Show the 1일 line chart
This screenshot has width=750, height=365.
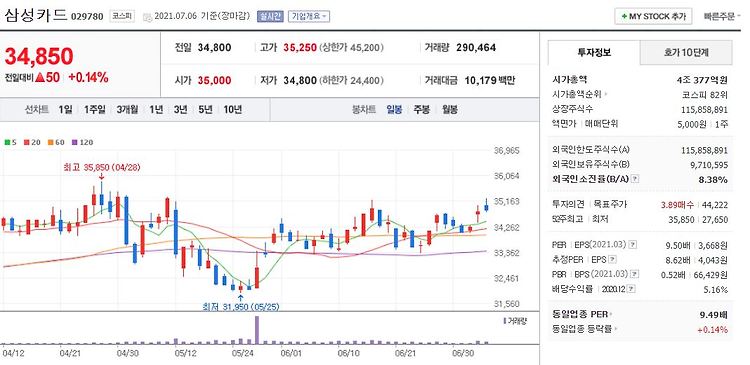click(x=66, y=110)
